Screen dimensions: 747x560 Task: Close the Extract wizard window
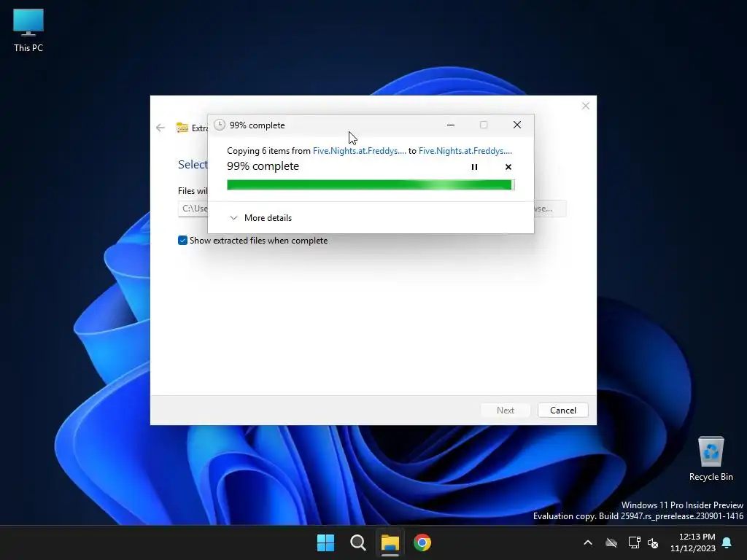click(x=586, y=106)
